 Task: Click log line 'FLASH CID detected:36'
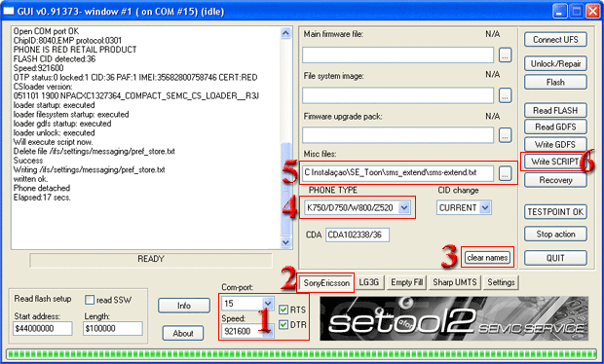click(x=55, y=58)
